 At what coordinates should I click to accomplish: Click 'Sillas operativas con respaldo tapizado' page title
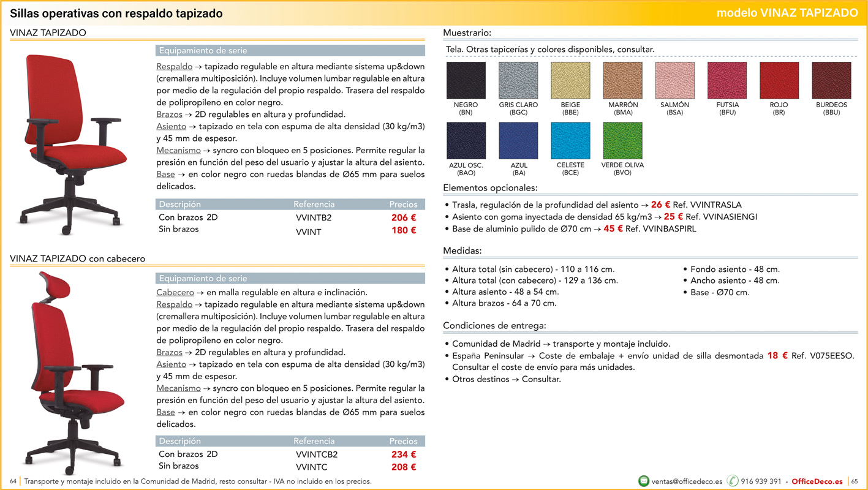coord(116,13)
